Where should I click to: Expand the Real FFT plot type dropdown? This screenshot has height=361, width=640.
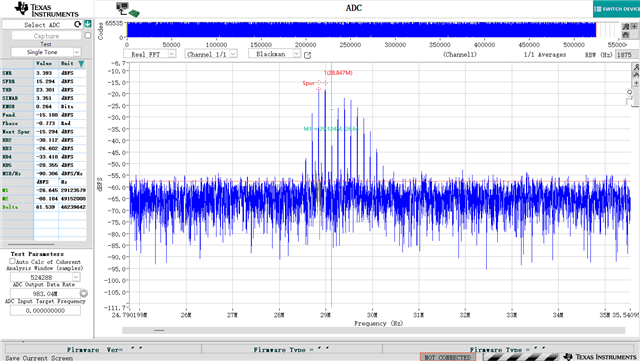click(150, 54)
